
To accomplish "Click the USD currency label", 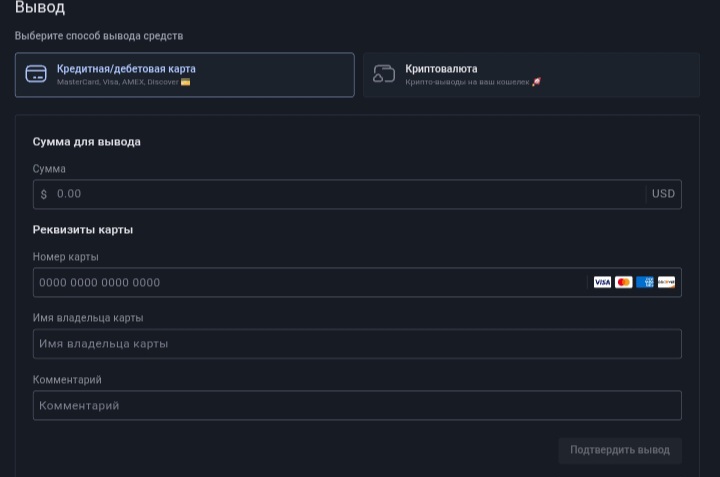I will click(x=663, y=194).
